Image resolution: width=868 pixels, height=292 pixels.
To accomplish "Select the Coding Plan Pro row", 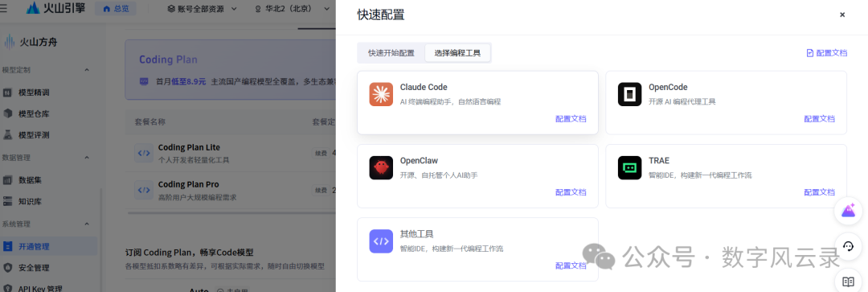I will [231, 190].
